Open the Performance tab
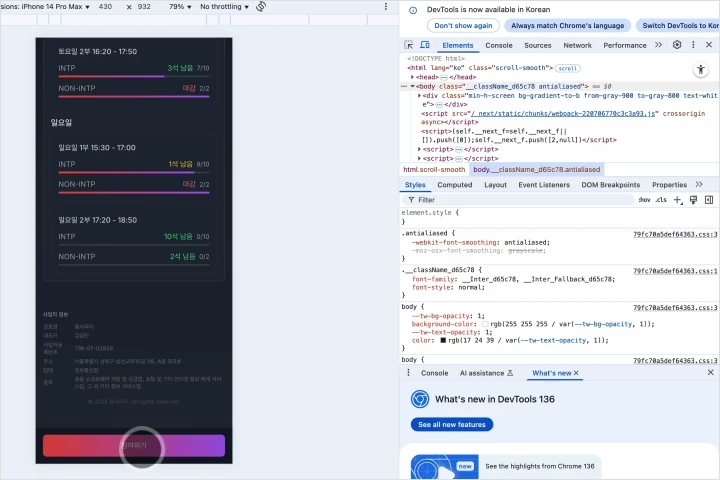This screenshot has height=480, width=720. click(x=624, y=45)
